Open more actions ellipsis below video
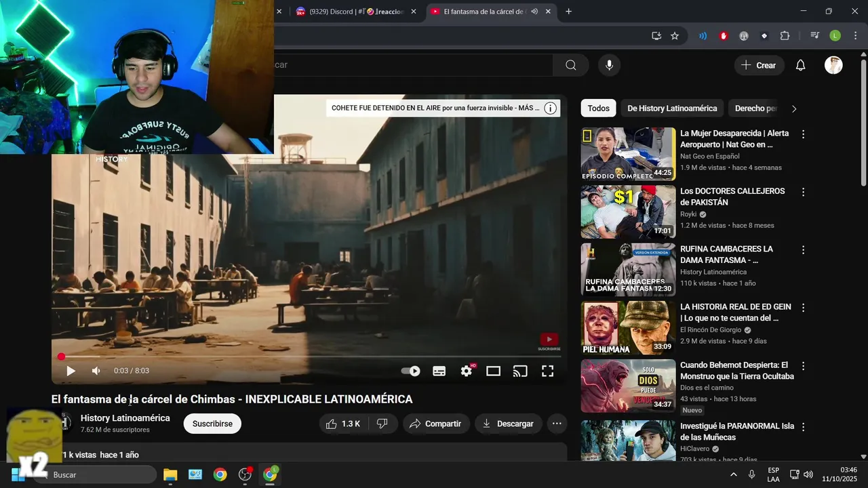 [557, 424]
